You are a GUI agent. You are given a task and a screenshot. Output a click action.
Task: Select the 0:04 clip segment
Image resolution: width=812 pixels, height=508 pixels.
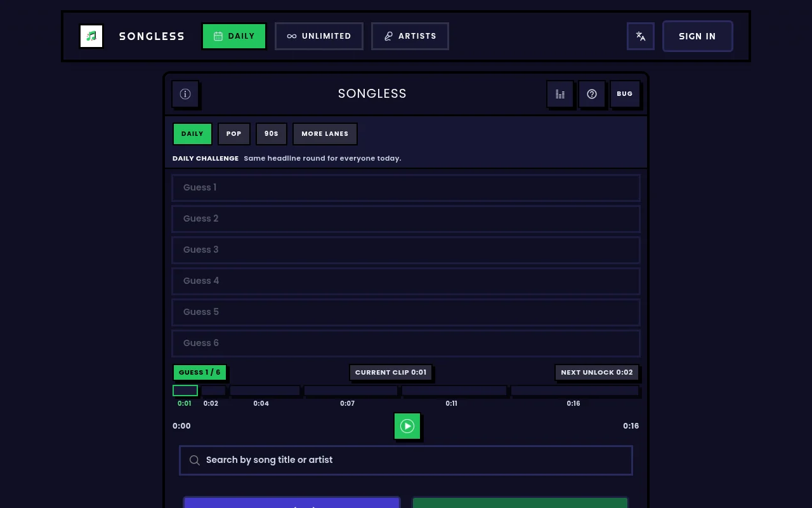point(265,391)
